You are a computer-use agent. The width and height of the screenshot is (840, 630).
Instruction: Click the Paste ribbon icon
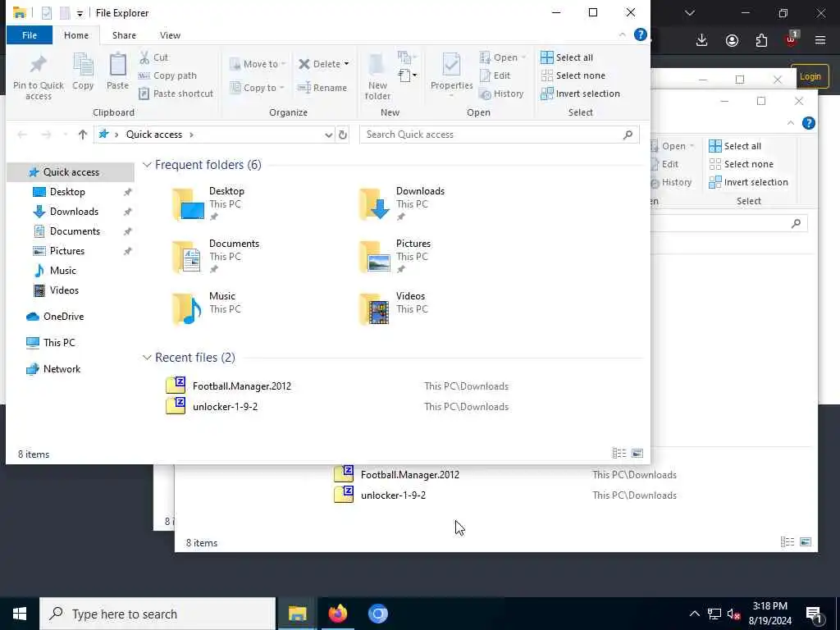(117, 72)
